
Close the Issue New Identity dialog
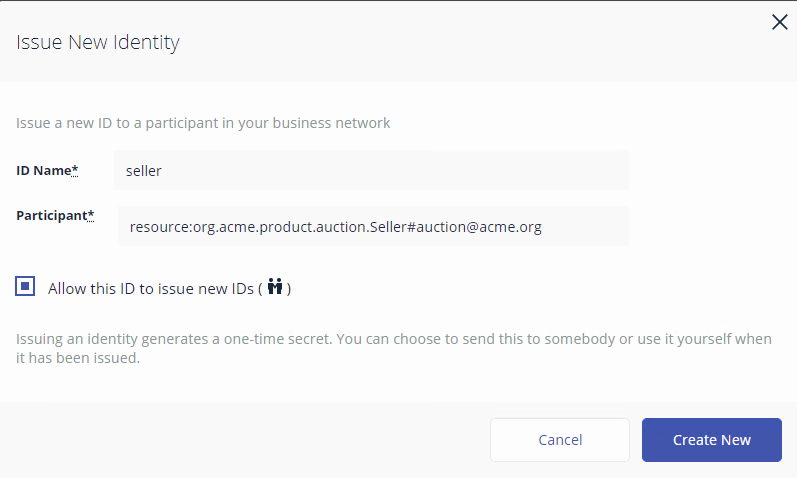[x=779, y=23]
